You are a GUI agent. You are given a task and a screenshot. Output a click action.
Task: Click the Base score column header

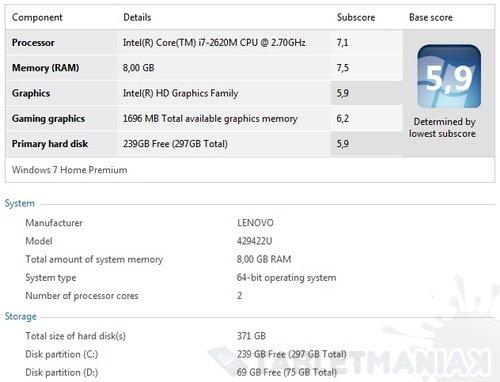click(431, 17)
